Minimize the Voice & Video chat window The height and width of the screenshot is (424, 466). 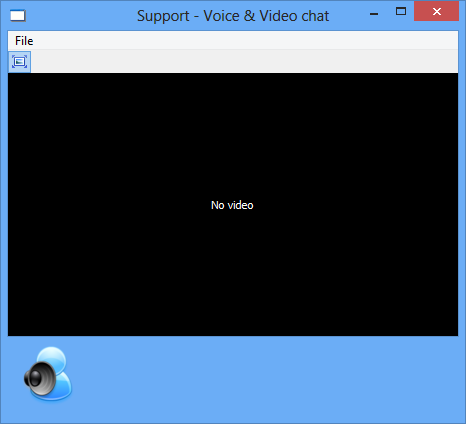374,14
